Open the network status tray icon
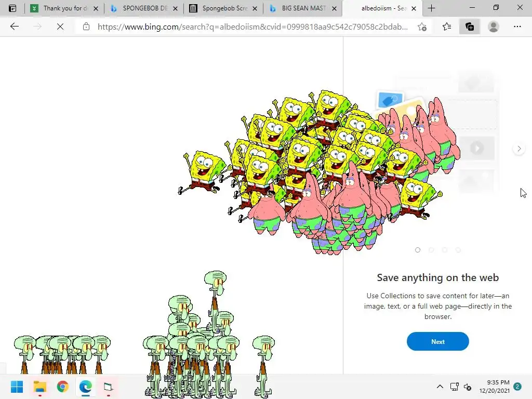The height and width of the screenshot is (399, 532). (454, 387)
